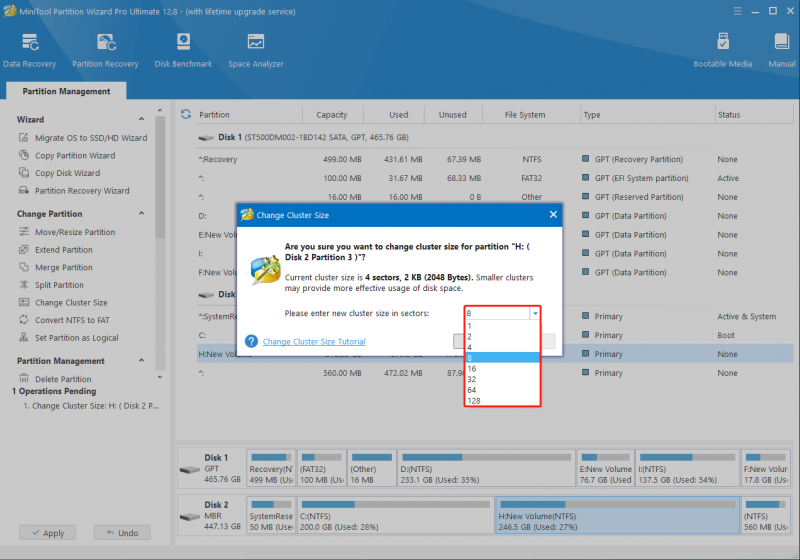This screenshot has height=560, width=800.
Task: Click the Apply button
Action: click(48, 532)
